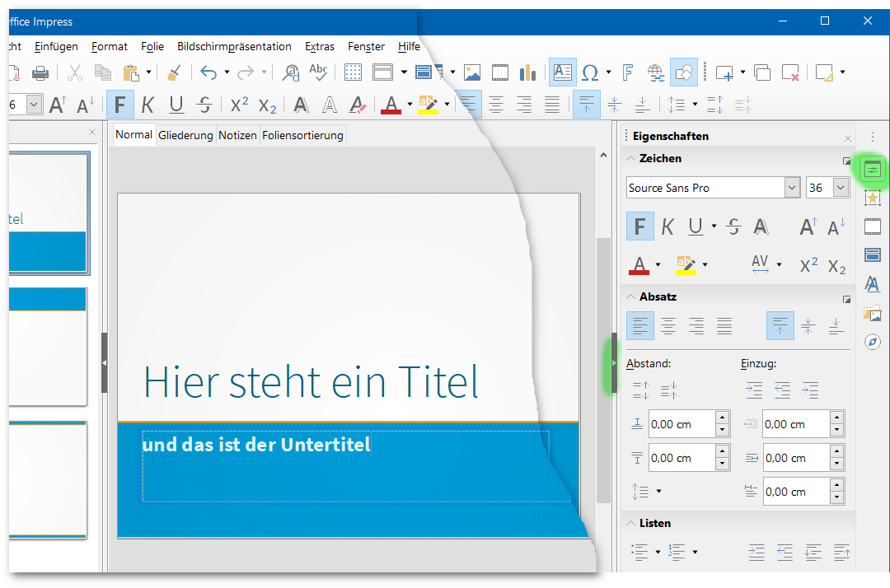This screenshot has width=890, height=588.
Task: Open the Gallery from the sidebar
Action: pos(873,313)
